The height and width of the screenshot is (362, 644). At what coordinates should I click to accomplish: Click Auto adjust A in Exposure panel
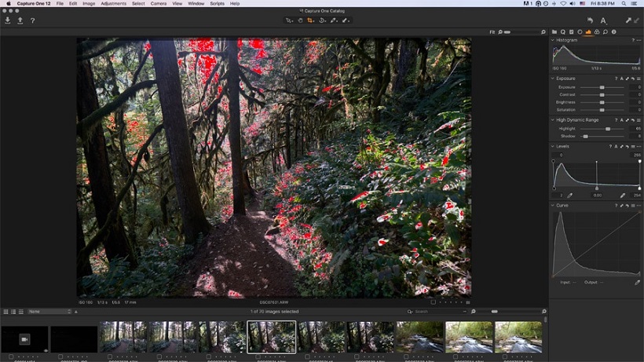pyautogui.click(x=622, y=79)
